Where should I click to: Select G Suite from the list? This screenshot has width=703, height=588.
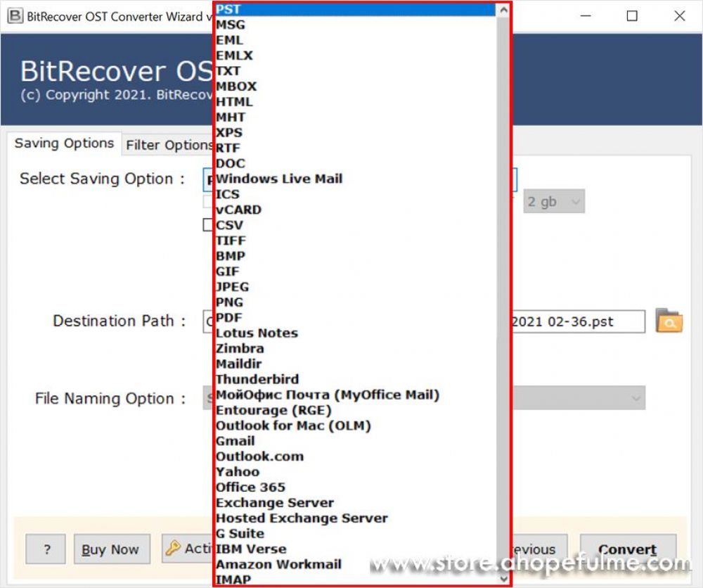coord(356,534)
